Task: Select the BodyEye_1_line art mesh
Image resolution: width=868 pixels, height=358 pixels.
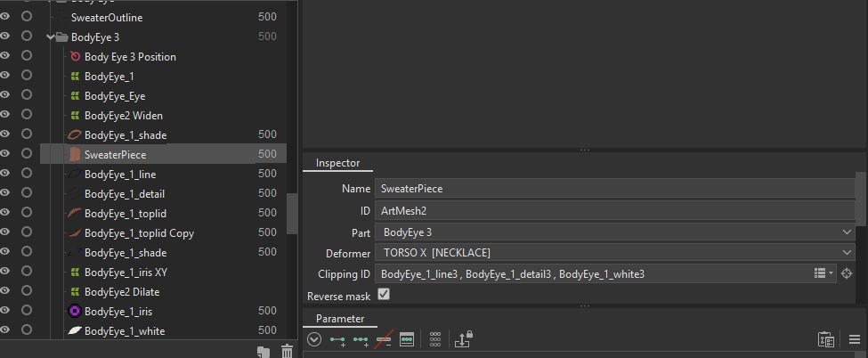Action: [x=164, y=174]
